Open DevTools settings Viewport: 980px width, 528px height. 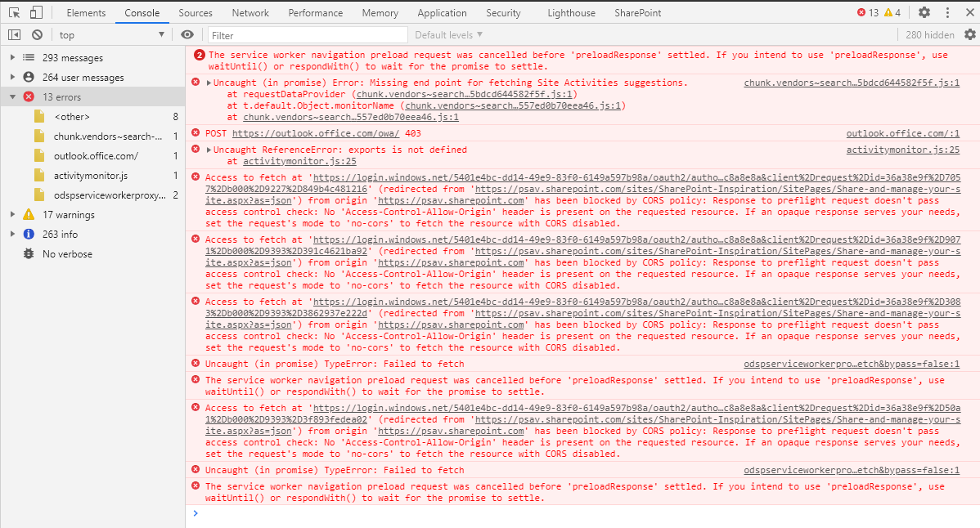tap(924, 12)
